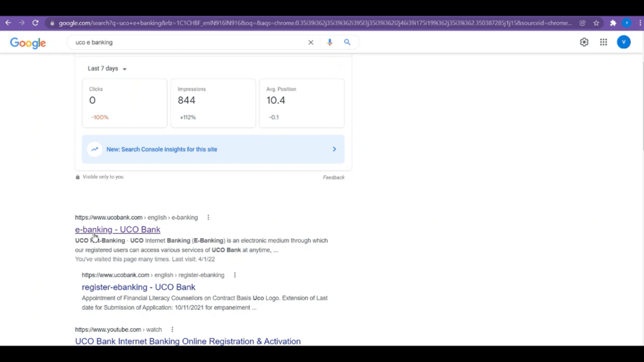Submit search with magnifier icon

[x=347, y=42]
